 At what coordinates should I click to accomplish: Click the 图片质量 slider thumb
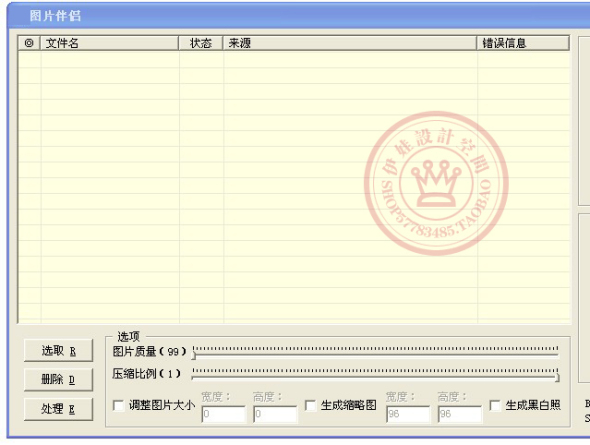[x=194, y=354]
